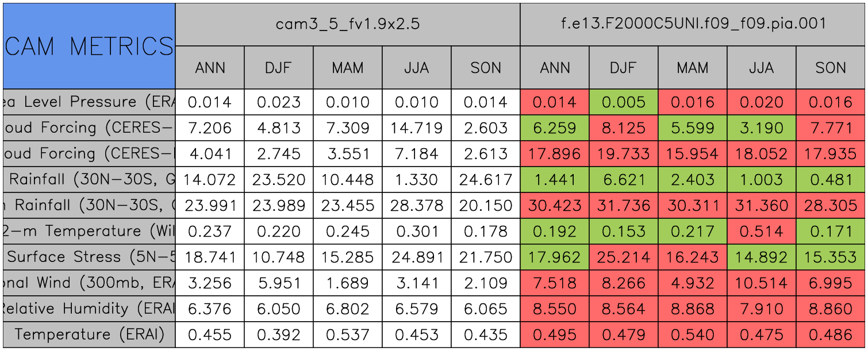868x351 pixels.
Task: Click the Sea Level Pressure row label
Action: [x=89, y=102]
